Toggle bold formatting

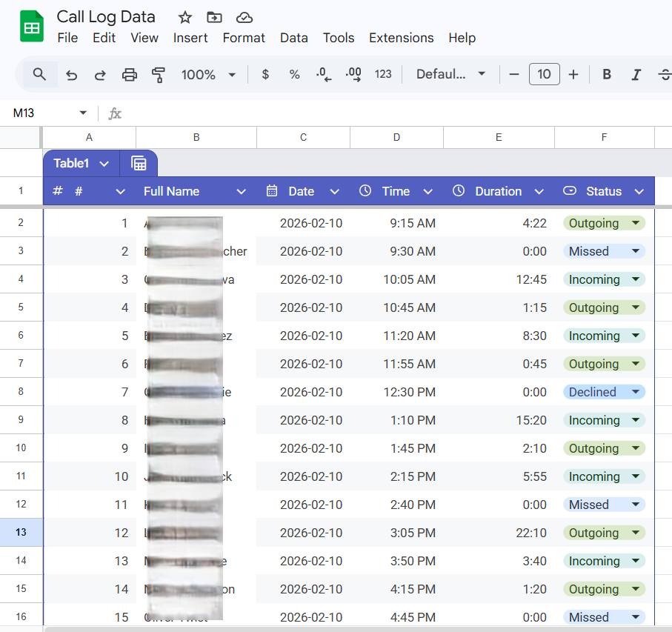(607, 75)
